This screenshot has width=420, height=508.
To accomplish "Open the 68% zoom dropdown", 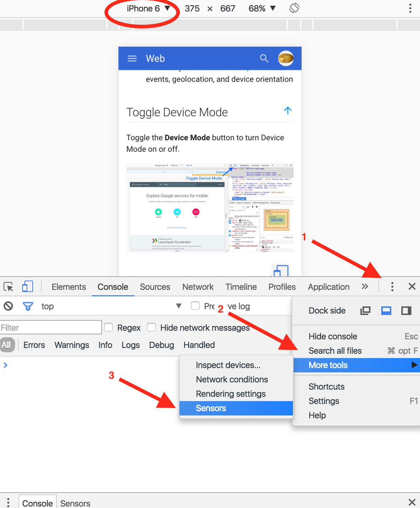I will (x=262, y=9).
